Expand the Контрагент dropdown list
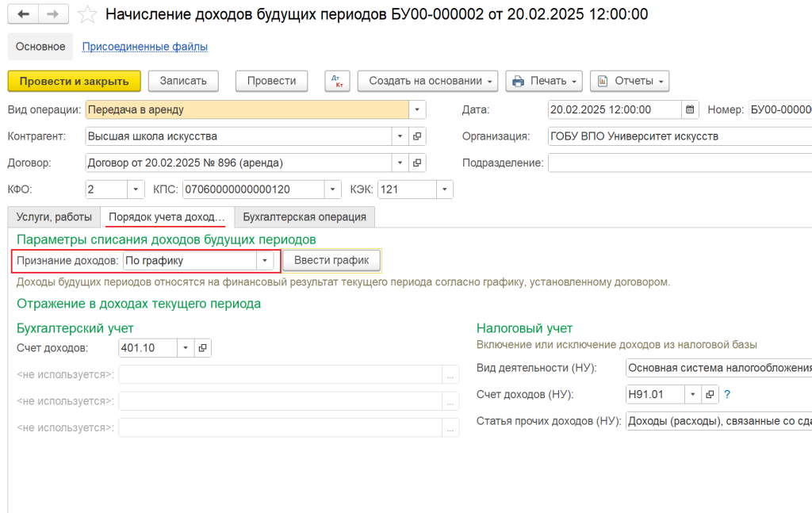The height and width of the screenshot is (513, 812). coord(400,136)
